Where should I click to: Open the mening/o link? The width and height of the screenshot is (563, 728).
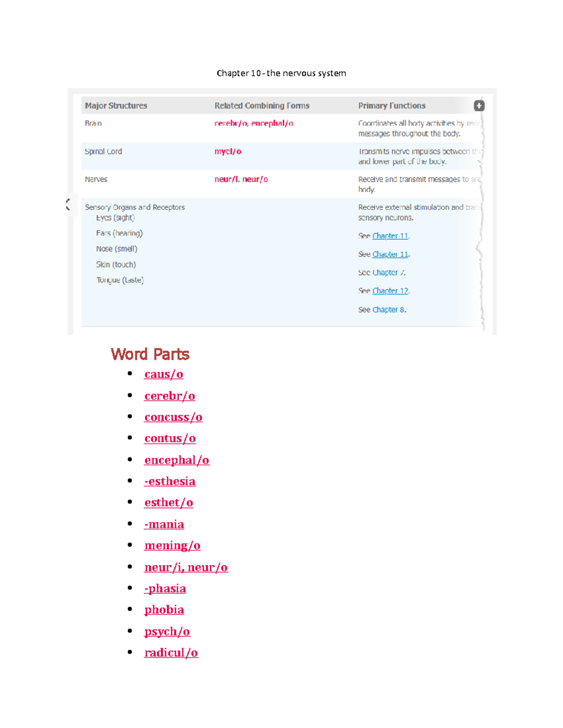[x=172, y=546]
